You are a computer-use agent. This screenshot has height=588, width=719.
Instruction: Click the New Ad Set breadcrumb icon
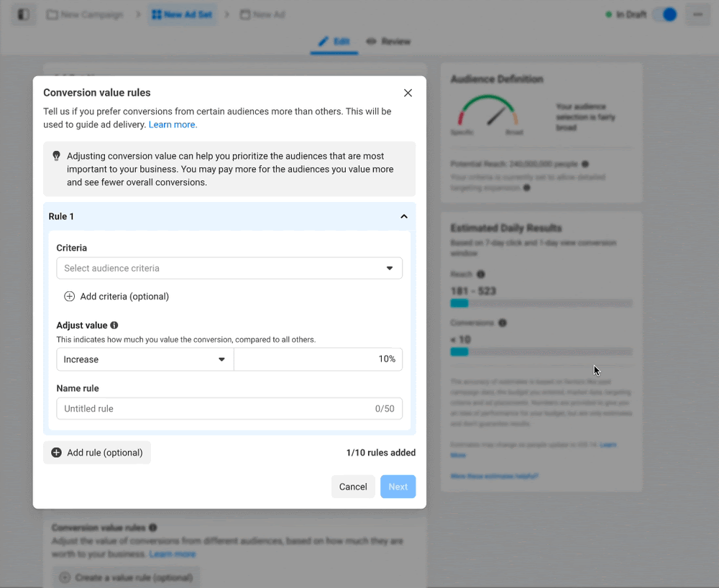157,13
